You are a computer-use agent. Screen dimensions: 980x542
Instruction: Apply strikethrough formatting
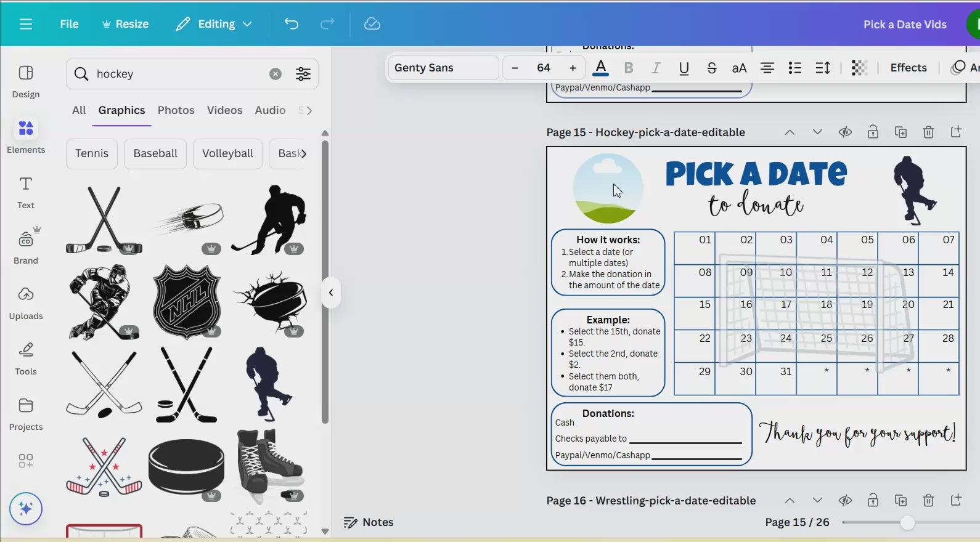coord(711,68)
